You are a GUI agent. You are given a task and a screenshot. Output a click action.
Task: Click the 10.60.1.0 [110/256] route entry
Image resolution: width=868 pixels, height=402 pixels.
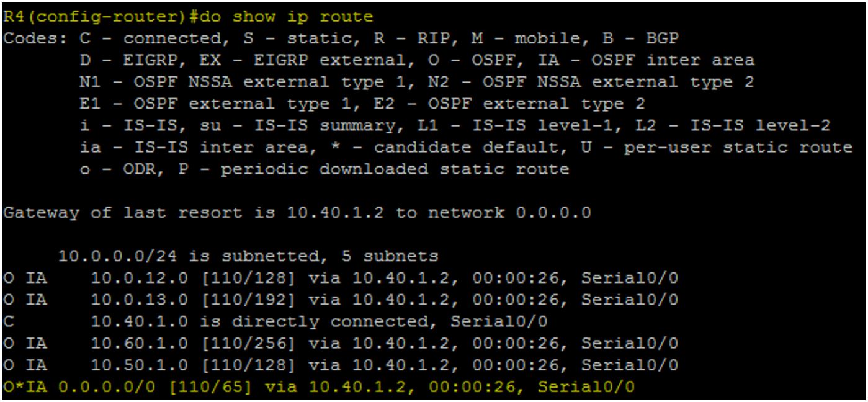(341, 343)
